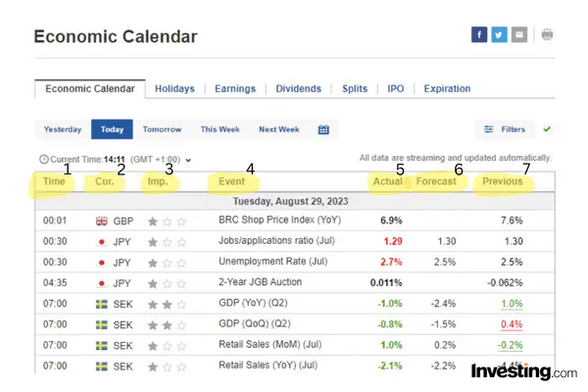Open Unemployment Rate (Jul) event
Screen dimensions: 588x392
pyautogui.click(x=273, y=261)
